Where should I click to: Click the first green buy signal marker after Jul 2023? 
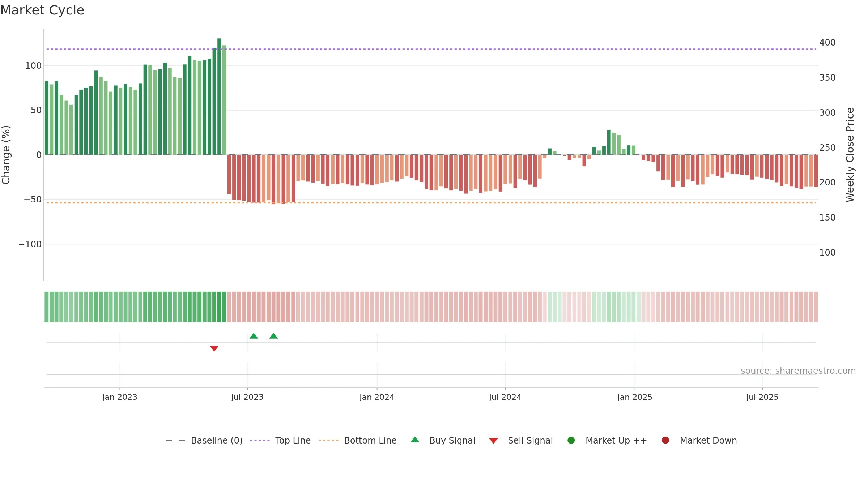[254, 336]
